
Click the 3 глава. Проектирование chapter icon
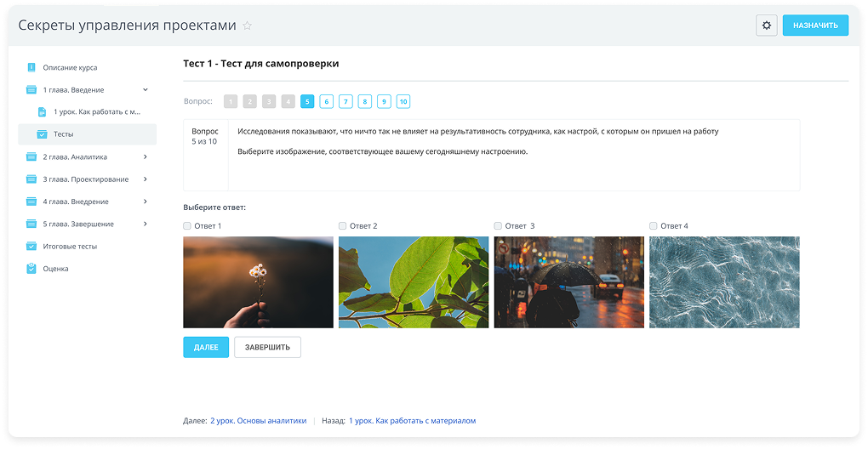pos(31,179)
